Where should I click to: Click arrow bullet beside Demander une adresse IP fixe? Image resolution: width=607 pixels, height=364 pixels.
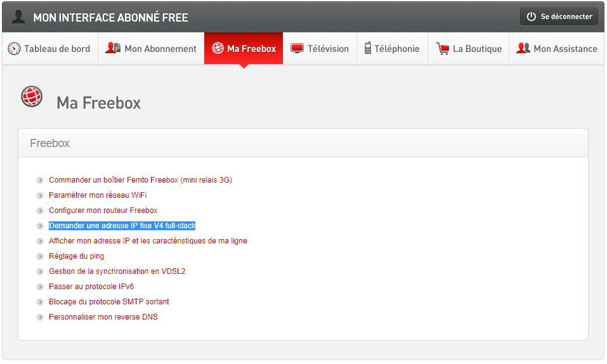[x=40, y=226]
